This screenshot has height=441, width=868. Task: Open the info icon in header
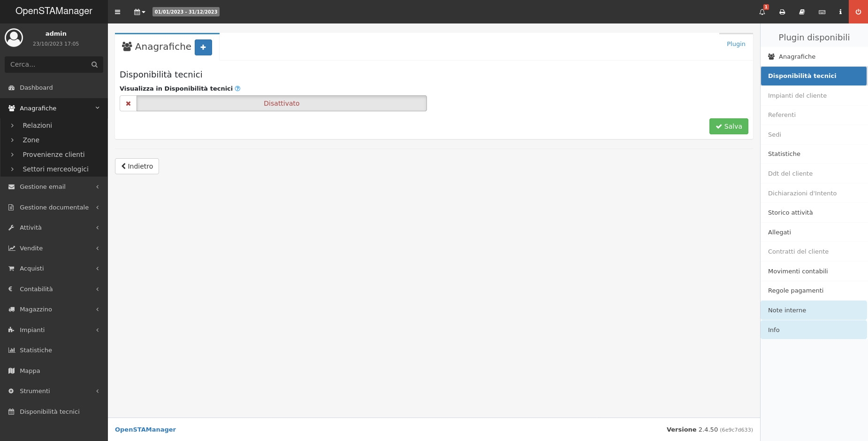[x=840, y=12]
